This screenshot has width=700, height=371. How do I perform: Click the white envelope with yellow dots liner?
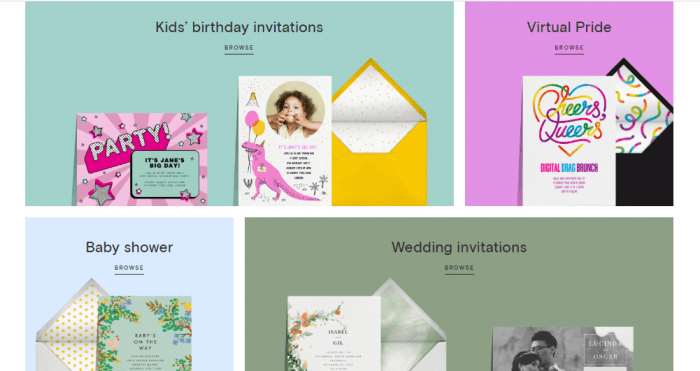tap(67, 326)
